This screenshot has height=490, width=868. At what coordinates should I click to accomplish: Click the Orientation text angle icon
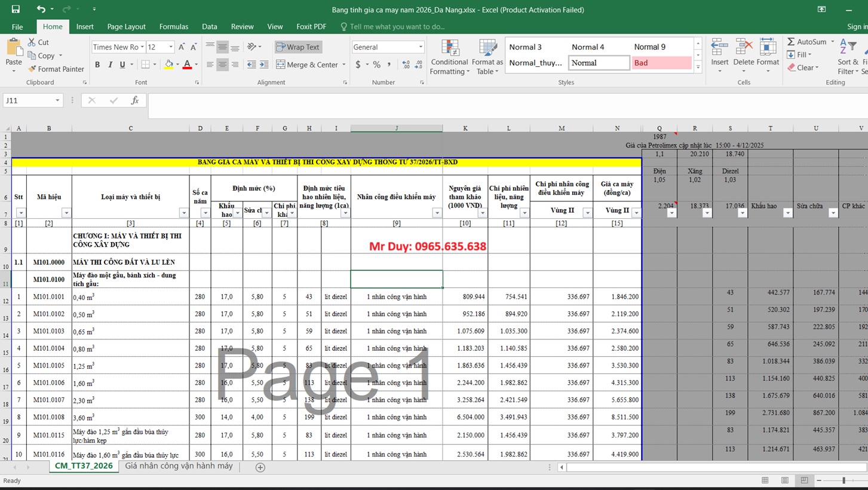coord(251,47)
